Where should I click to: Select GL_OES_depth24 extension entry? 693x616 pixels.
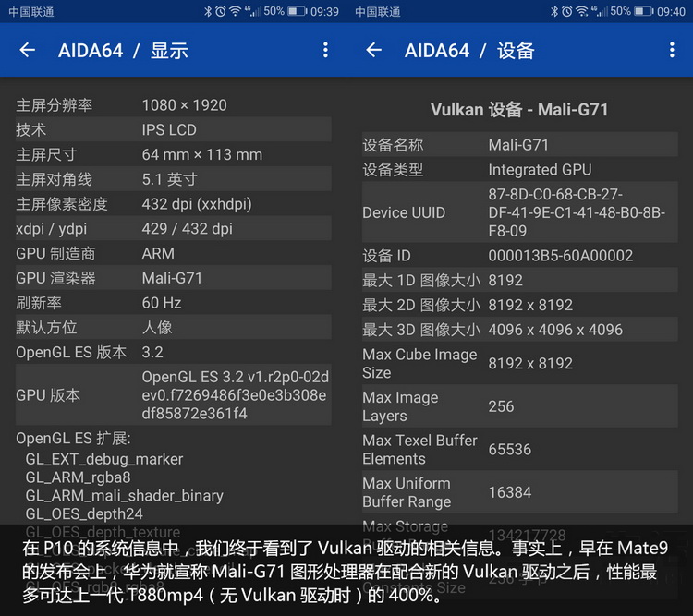click(84, 513)
